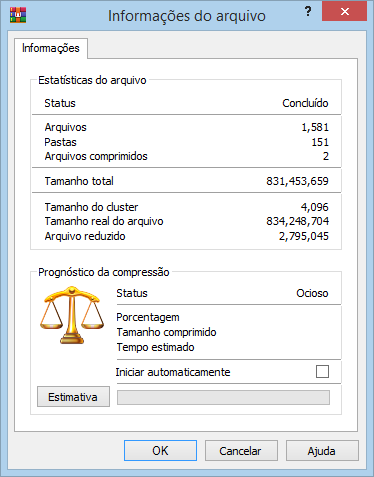This screenshot has width=374, height=477.
Task: Click the WinRAR icon in title bar
Action: (18, 15)
